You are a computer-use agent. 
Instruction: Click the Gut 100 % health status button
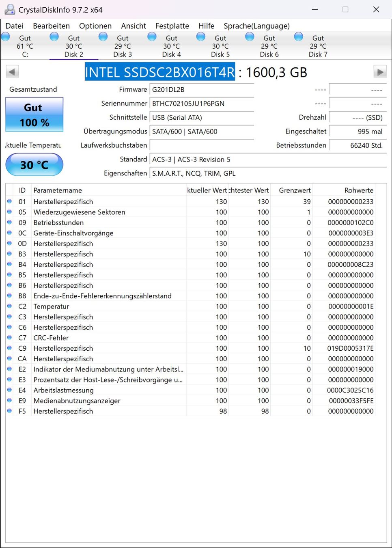coord(34,114)
